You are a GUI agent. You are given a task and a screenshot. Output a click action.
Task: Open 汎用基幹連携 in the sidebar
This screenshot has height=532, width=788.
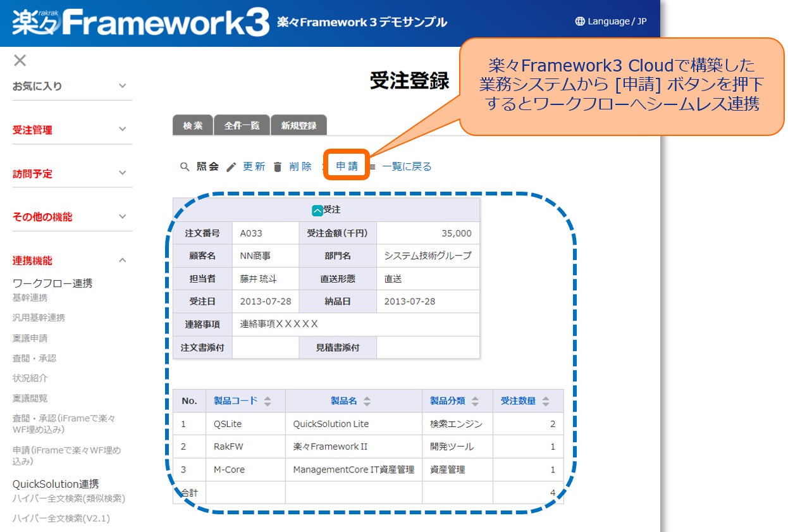click(39, 318)
